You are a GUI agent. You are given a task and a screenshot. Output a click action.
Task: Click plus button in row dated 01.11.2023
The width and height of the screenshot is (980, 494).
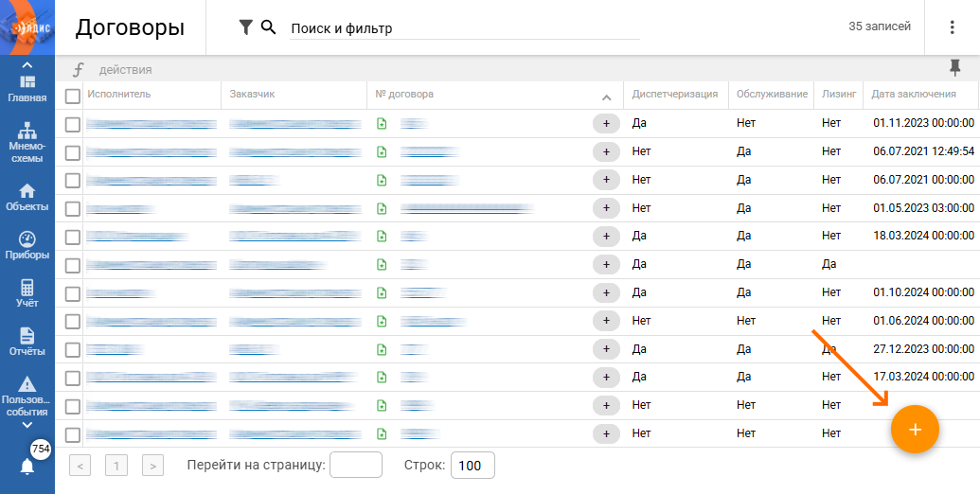point(606,124)
